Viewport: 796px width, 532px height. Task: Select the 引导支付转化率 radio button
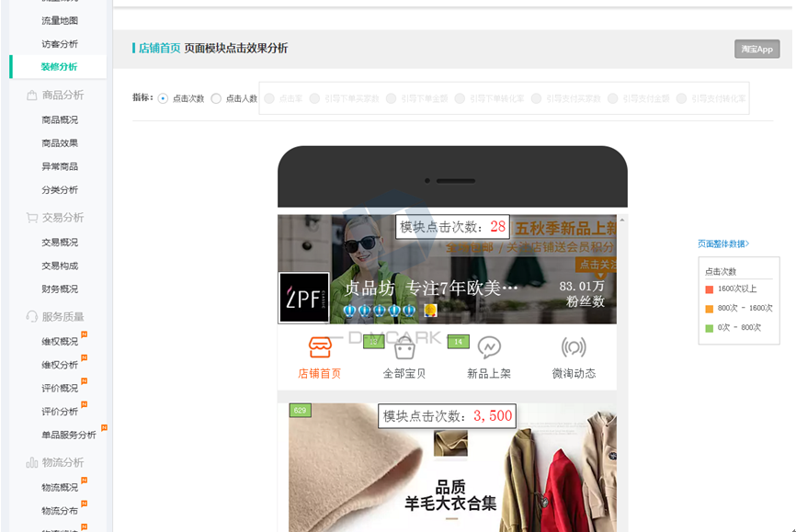pyautogui.click(x=681, y=98)
